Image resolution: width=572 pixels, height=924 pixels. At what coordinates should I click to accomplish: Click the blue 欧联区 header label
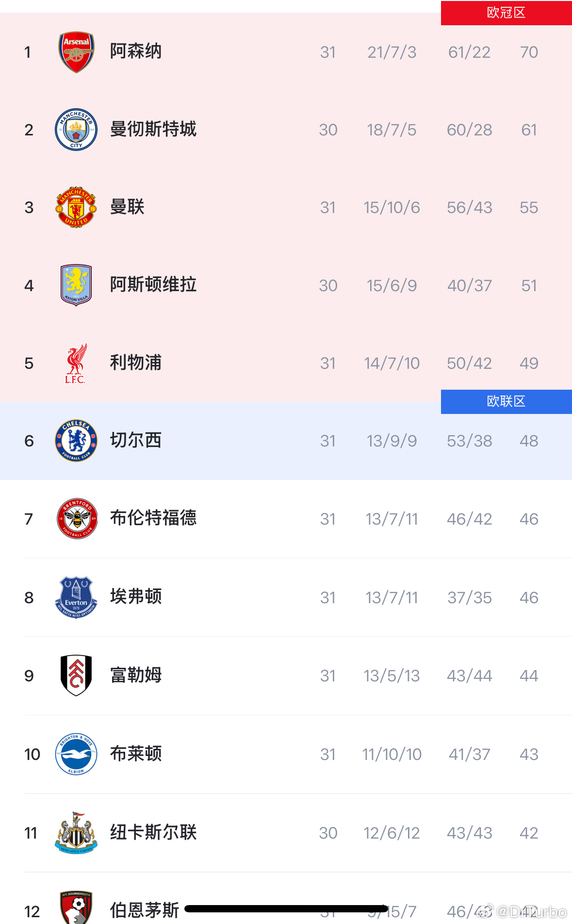pos(506,401)
